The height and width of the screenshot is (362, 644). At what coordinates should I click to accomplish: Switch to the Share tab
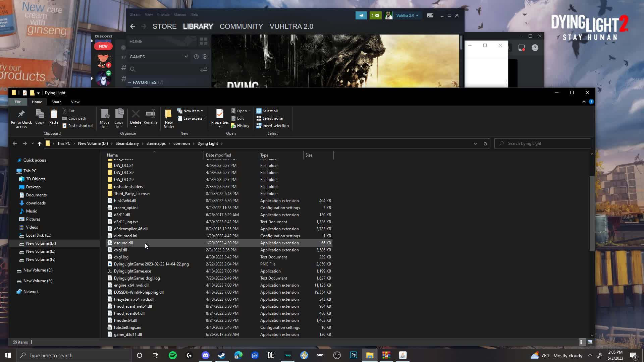click(x=56, y=102)
